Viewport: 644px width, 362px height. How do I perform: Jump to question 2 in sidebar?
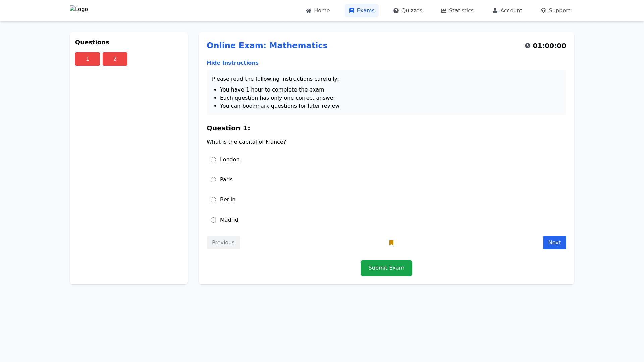[x=115, y=59]
